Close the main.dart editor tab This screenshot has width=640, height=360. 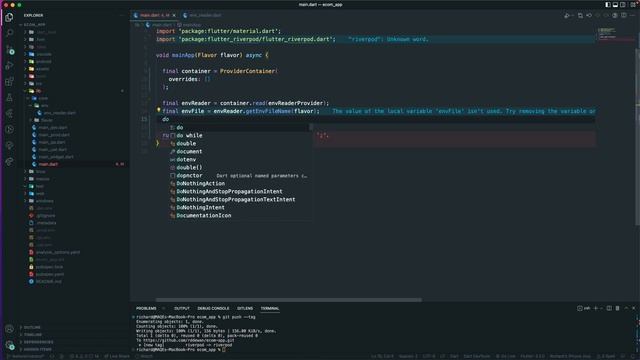coord(174,16)
